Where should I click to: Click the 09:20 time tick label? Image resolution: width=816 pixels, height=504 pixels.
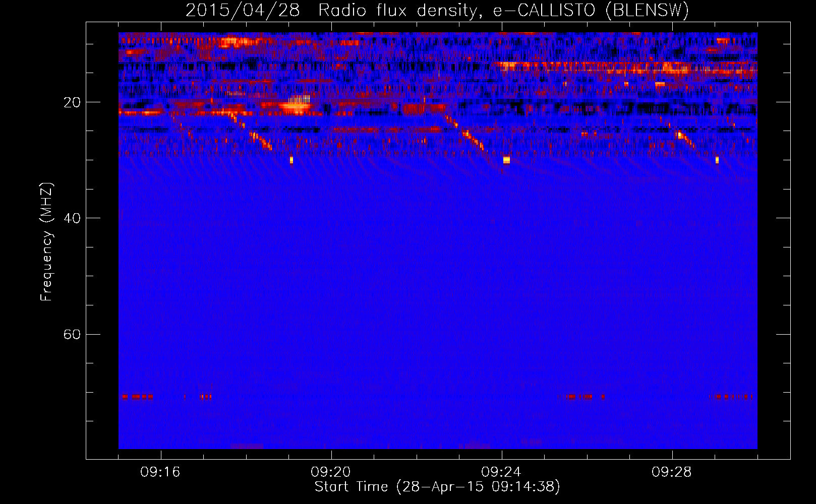click(331, 472)
